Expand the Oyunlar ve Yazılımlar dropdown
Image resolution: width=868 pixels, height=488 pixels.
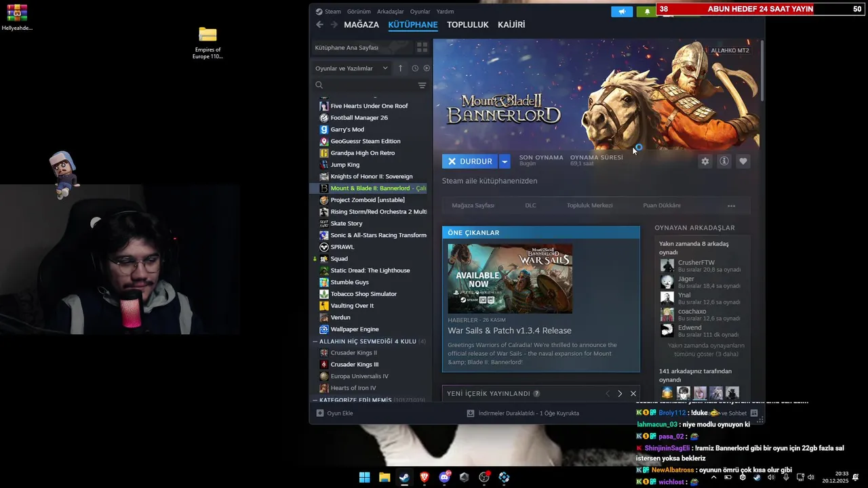coord(351,68)
